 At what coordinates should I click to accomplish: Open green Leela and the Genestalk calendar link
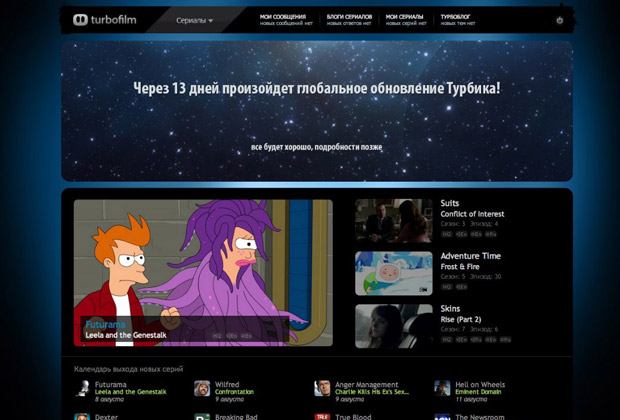(x=130, y=392)
